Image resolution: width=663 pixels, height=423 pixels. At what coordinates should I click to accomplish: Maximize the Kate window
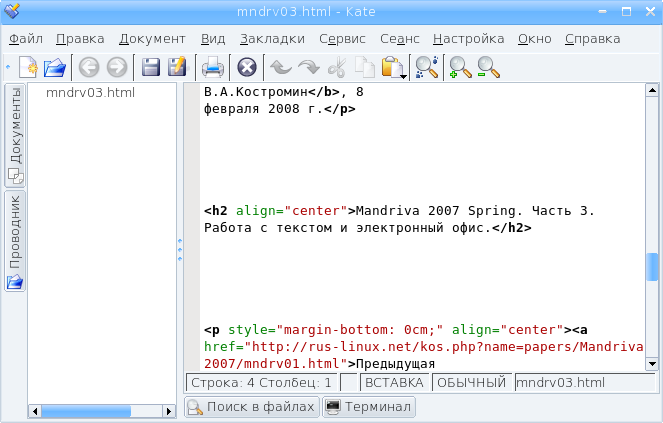point(626,11)
